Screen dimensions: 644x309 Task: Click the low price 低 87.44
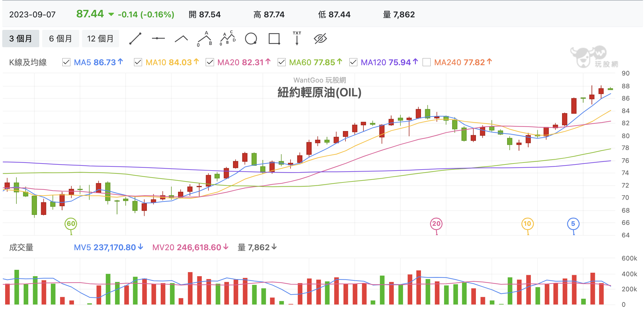334,14
